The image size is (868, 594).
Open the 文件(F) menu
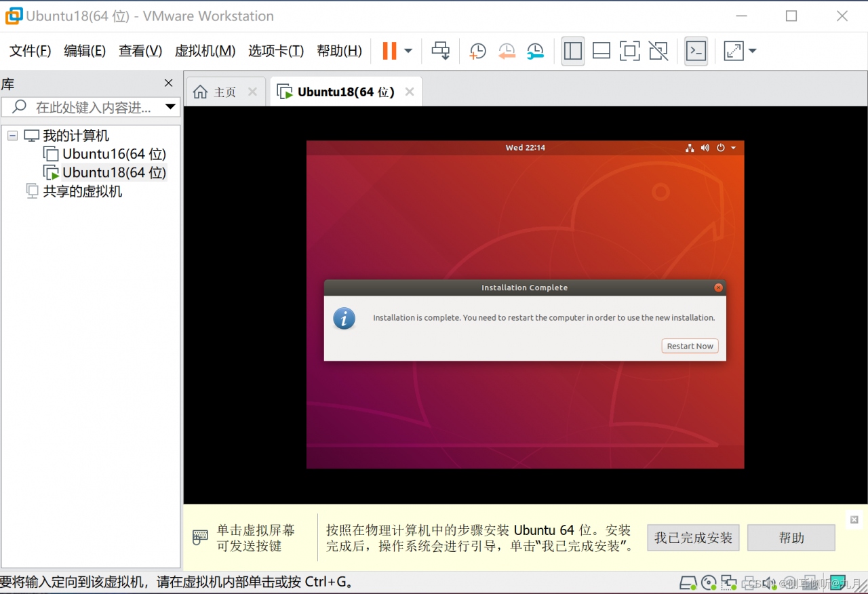(31, 51)
